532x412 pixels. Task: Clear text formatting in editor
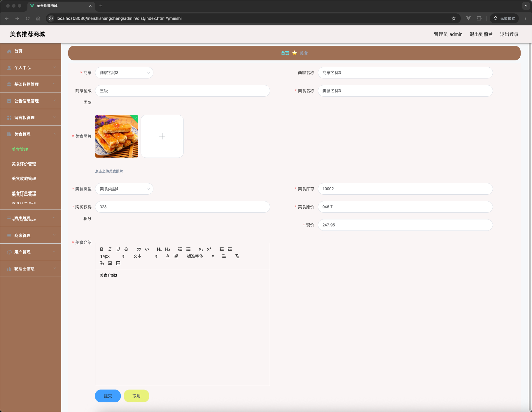237,256
